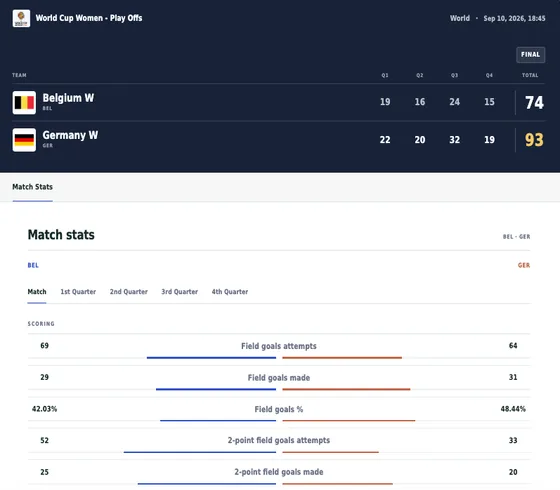Screen dimensions: 560x490
Task: Click the TOTAL column header
Action: point(530,75)
